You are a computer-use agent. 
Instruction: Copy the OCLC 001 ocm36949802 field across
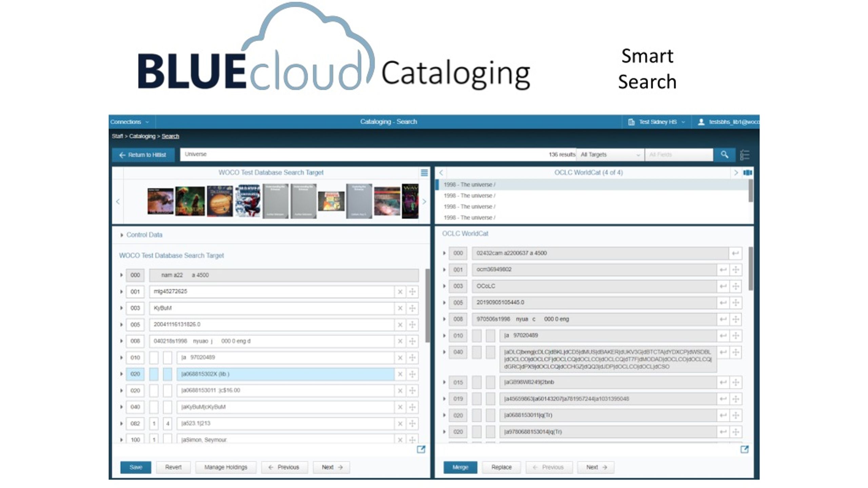tap(723, 270)
